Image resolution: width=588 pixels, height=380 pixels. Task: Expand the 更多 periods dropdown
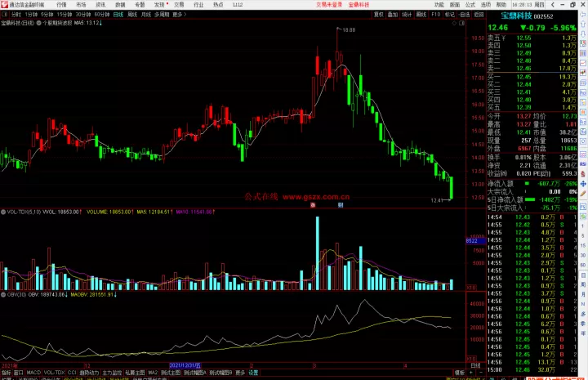[179, 14]
